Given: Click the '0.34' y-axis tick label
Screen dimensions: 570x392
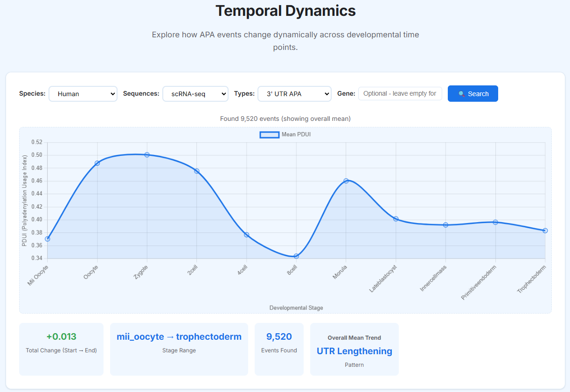Looking at the screenshot, I should pyautogui.click(x=37, y=258).
